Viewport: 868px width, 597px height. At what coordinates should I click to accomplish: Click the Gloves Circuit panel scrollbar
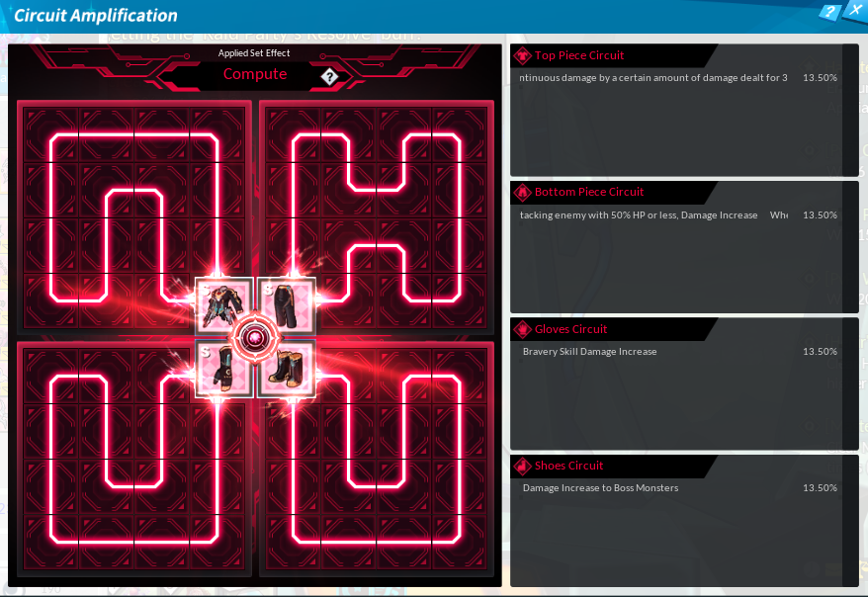(850, 384)
